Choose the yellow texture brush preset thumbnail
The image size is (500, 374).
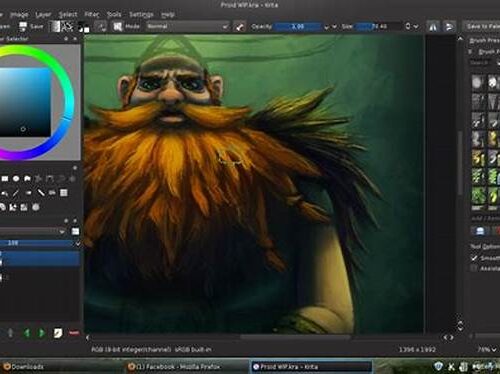point(478,158)
